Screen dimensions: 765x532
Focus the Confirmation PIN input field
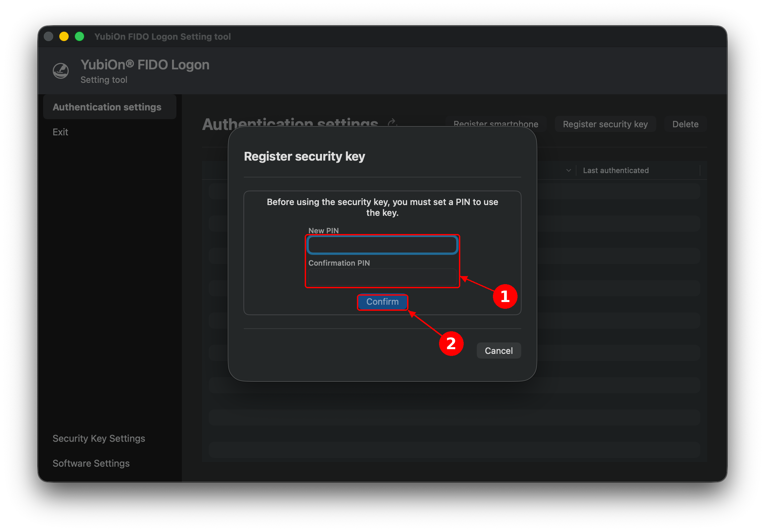(382, 277)
